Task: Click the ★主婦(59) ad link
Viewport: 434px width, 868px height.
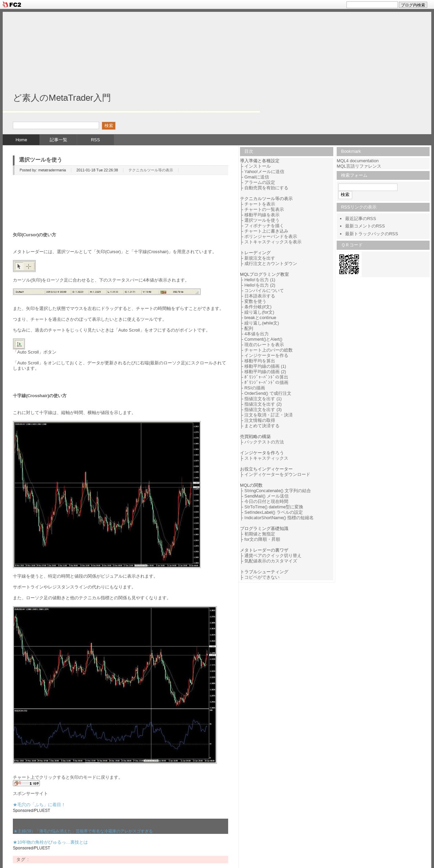Action: click(83, 831)
